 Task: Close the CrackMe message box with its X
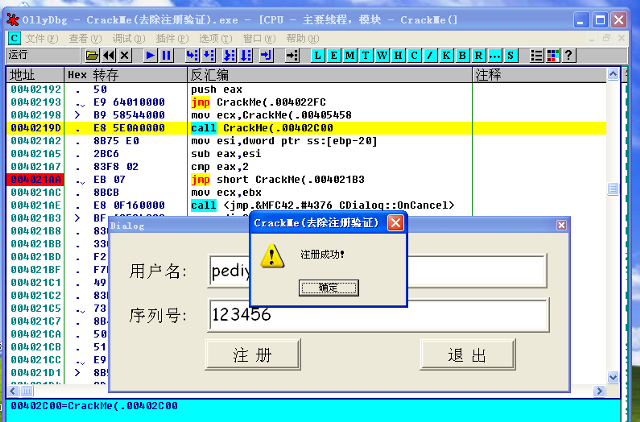[395, 223]
